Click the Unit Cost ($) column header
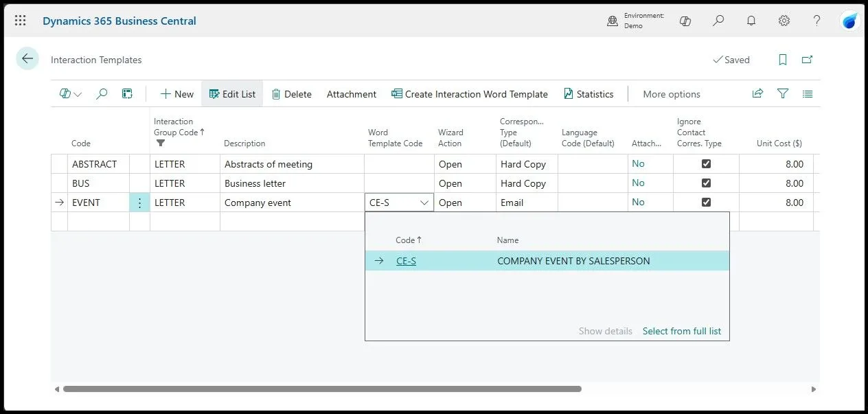The image size is (868, 414). pyautogui.click(x=779, y=143)
